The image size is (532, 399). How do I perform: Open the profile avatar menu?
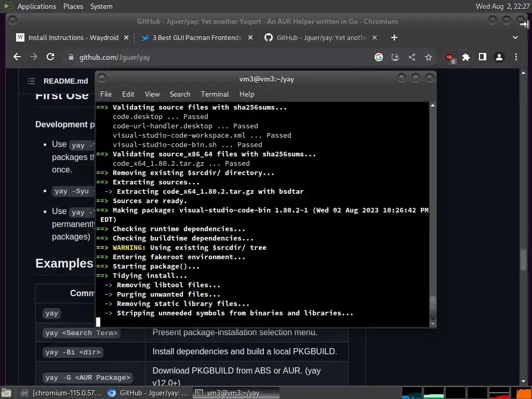pos(499,57)
